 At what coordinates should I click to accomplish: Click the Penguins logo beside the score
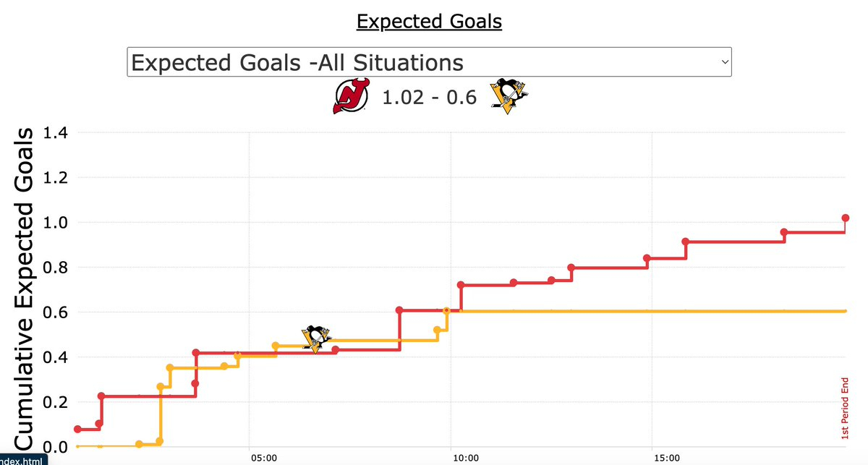coord(509,97)
